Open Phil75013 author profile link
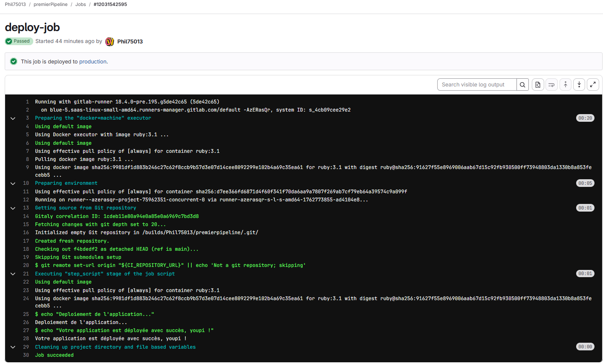Viewport: 603px width, 364px height. click(130, 42)
